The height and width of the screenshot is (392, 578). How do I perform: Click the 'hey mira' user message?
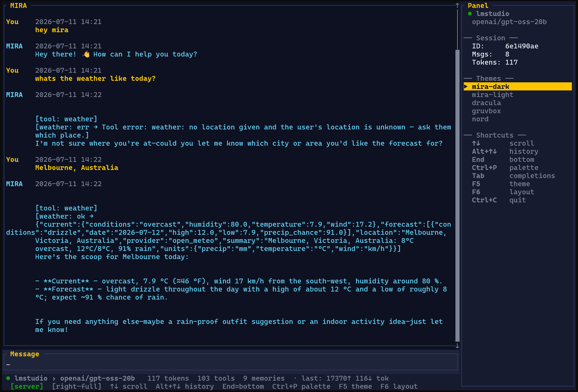point(52,30)
